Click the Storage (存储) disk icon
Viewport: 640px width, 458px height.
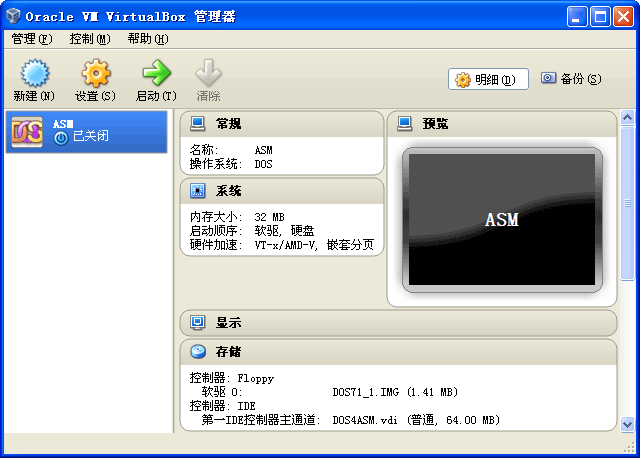[198, 351]
